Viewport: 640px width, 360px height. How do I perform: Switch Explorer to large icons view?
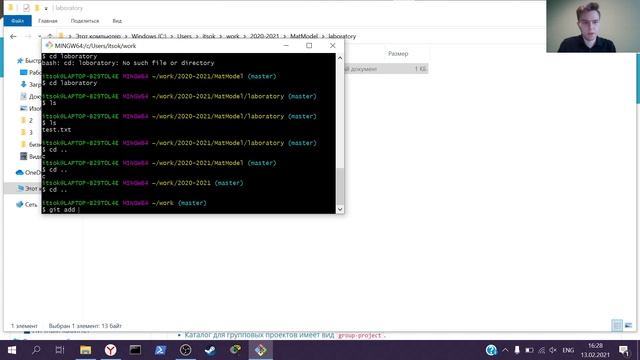click(629, 325)
